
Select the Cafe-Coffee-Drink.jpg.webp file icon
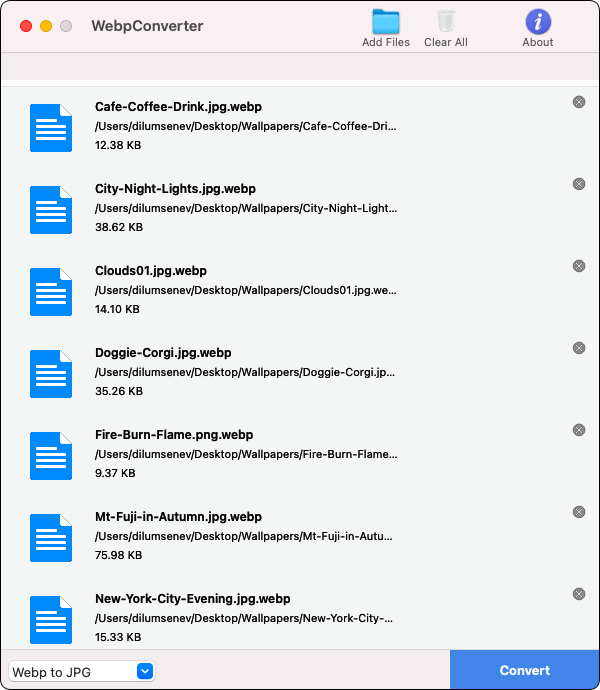tap(51, 127)
